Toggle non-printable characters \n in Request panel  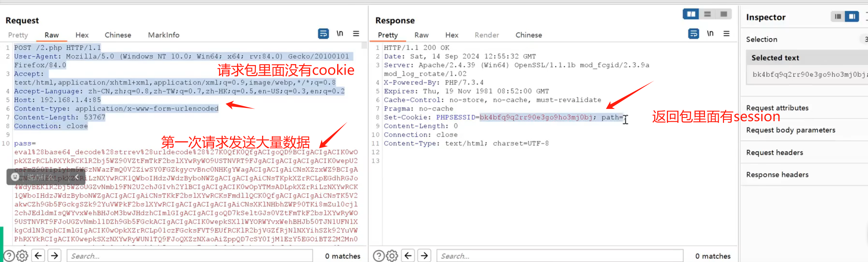[340, 34]
